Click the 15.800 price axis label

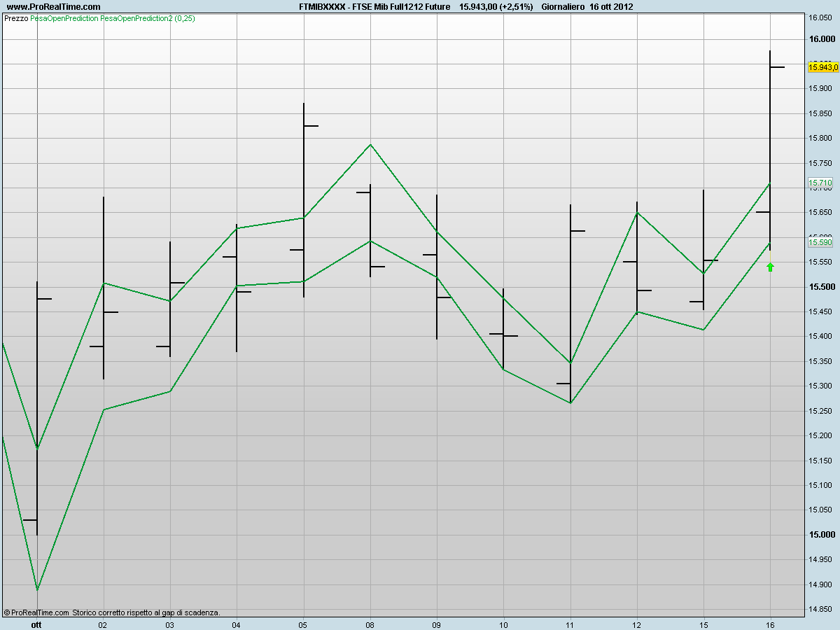[820, 138]
